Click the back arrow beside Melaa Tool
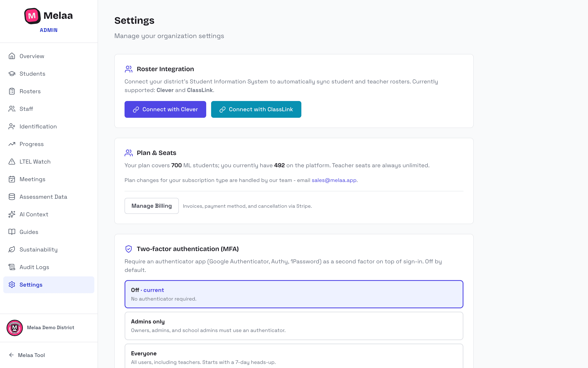The image size is (588, 368). (11, 355)
